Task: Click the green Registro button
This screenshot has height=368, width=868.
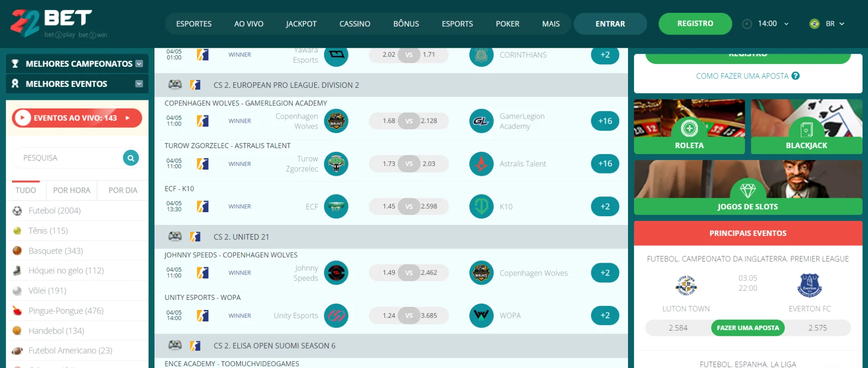Action: [695, 23]
